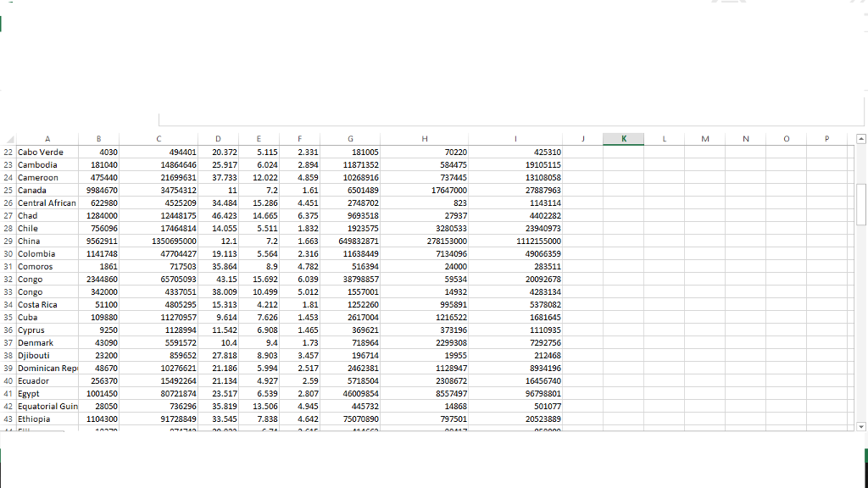Click value 17464814 in Chile row
This screenshot has height=488, width=868.
coord(159,229)
